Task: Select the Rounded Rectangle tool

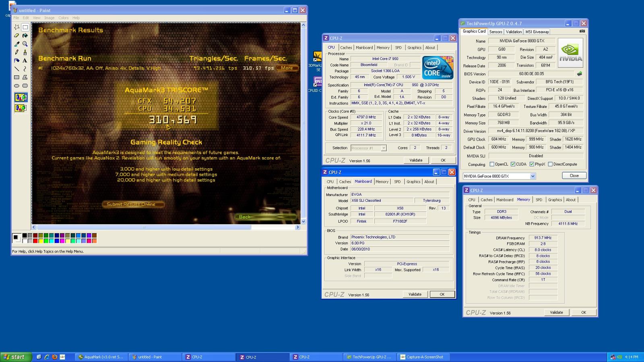Action: click(x=25, y=85)
